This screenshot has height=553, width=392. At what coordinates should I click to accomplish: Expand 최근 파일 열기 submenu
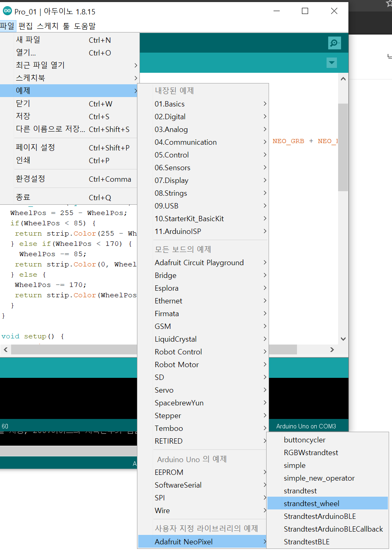[x=69, y=65]
